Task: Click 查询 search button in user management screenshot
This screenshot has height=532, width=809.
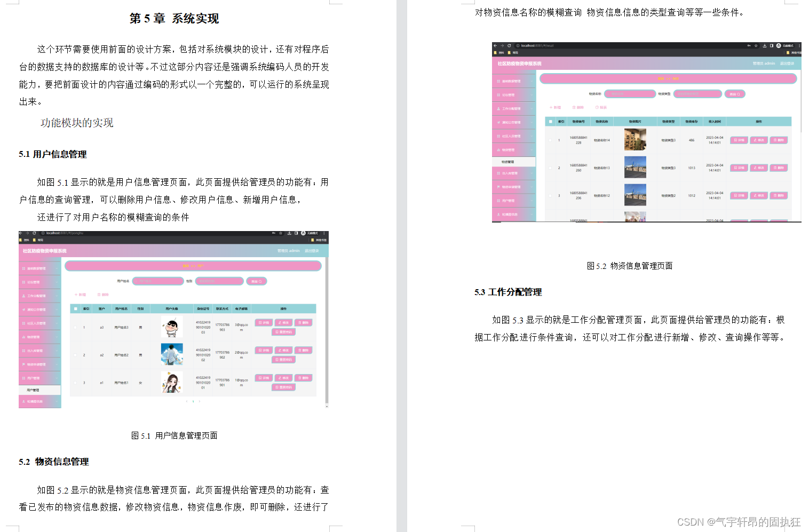Action: [x=257, y=281]
